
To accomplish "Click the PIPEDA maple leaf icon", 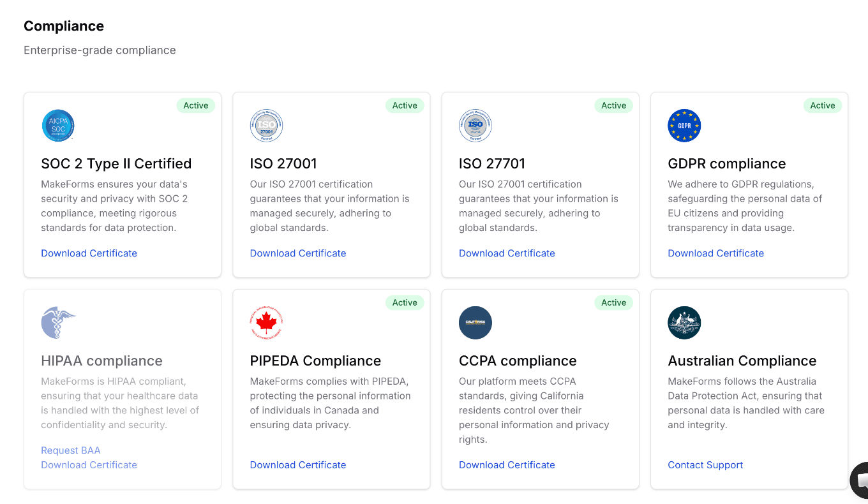I will pos(266,323).
